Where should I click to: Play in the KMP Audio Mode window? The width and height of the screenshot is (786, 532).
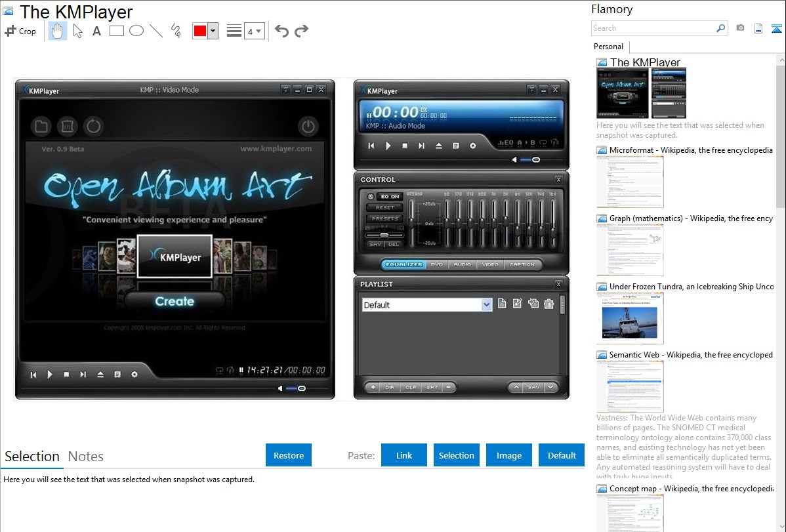388,146
